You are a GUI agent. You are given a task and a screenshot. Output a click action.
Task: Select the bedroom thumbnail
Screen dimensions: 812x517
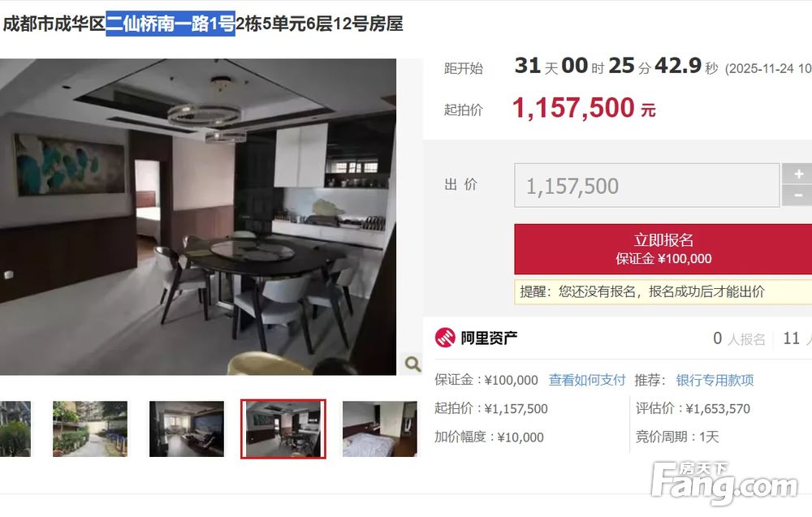pos(379,429)
